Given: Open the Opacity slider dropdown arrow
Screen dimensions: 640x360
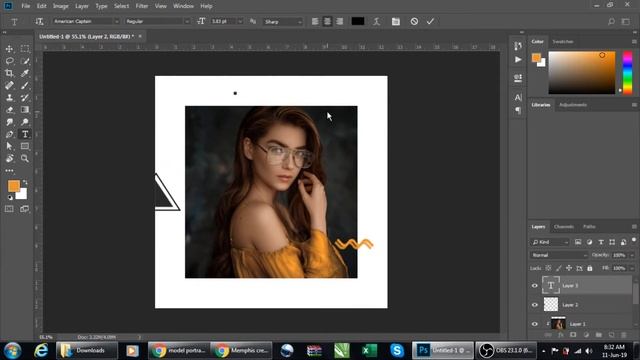Looking at the screenshot, I should coord(632,255).
